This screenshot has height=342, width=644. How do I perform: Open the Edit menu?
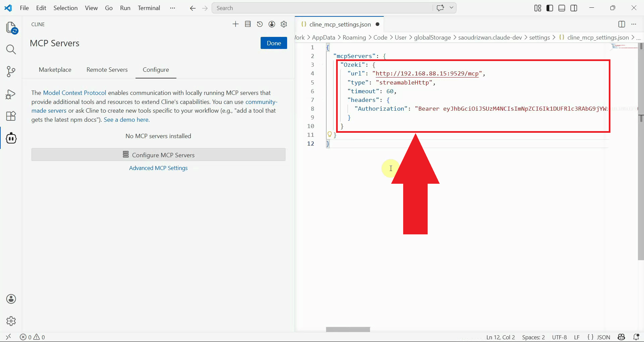(41, 8)
